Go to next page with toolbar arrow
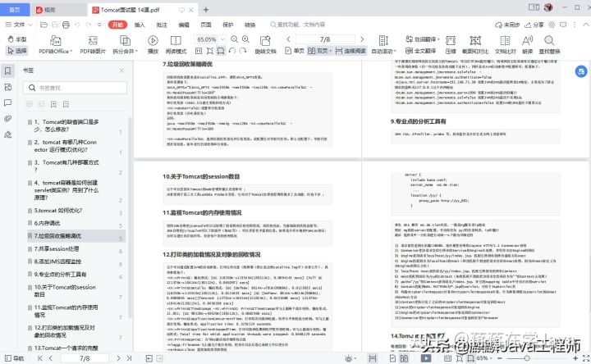The image size is (591, 364). pos(362,39)
